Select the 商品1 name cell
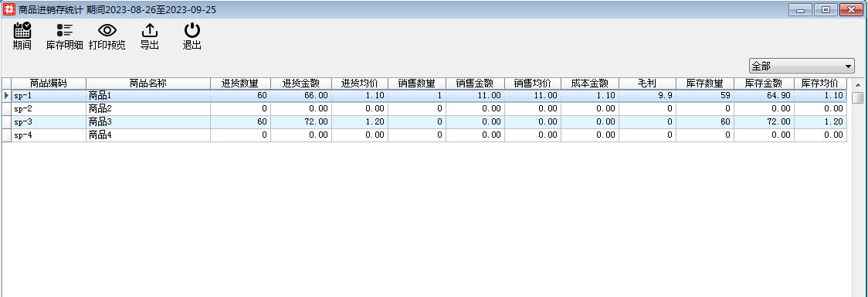Screen dimensions: 868x297 click(x=147, y=95)
